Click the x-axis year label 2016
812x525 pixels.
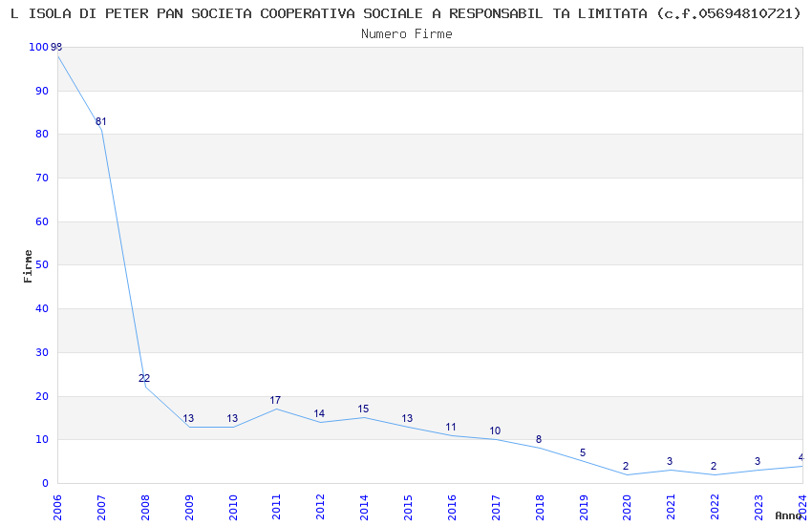click(x=452, y=508)
